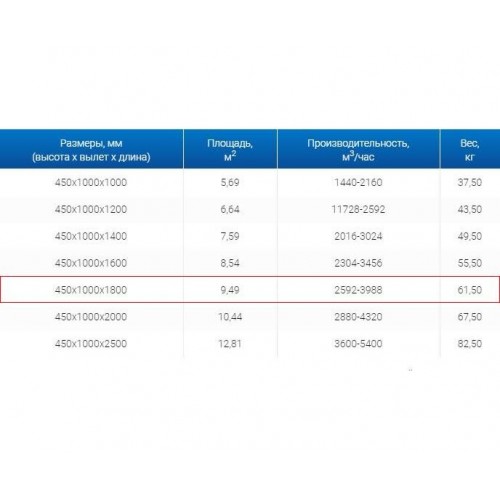Select the 450x1000x1400 size cell
This screenshot has width=500, height=500.
tap(91, 236)
